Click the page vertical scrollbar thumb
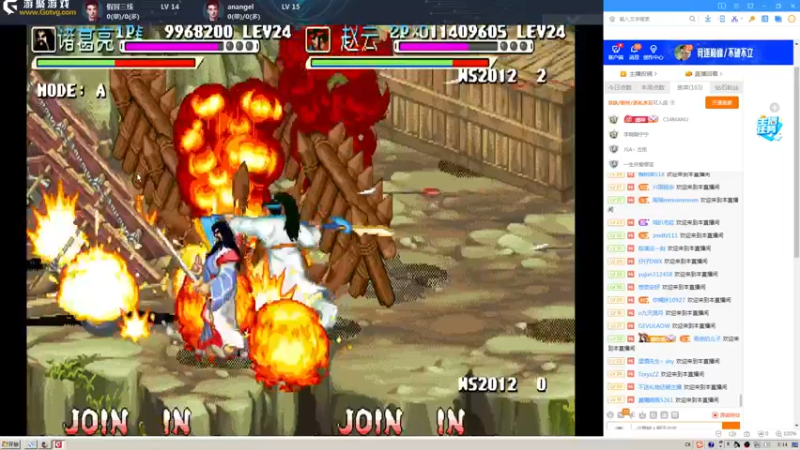The height and width of the screenshot is (450, 800). pyautogui.click(x=796, y=162)
